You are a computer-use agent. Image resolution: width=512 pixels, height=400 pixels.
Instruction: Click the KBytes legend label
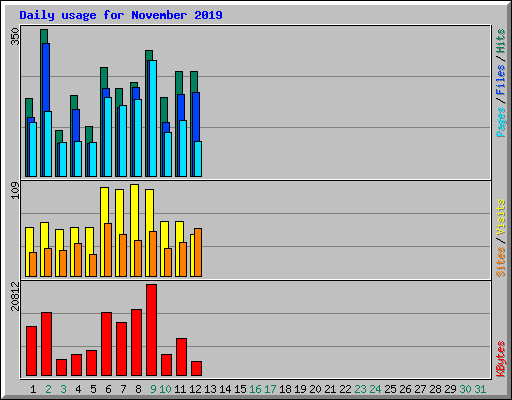coord(501,359)
